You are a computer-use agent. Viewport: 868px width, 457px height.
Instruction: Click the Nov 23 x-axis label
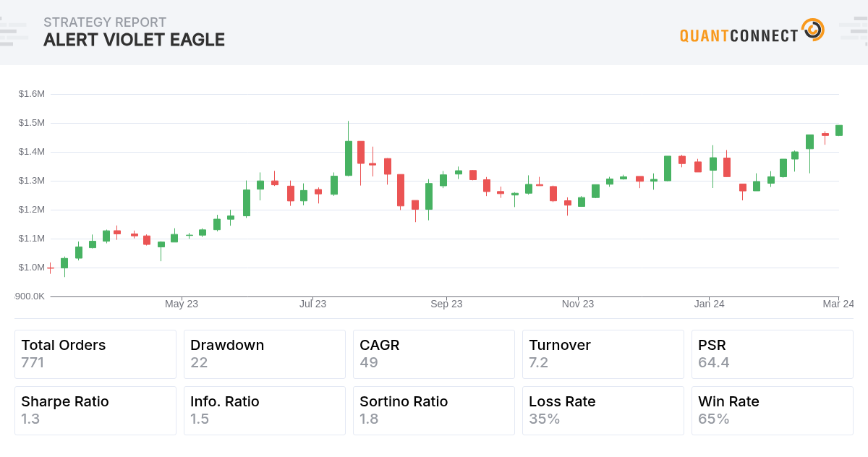tap(578, 304)
